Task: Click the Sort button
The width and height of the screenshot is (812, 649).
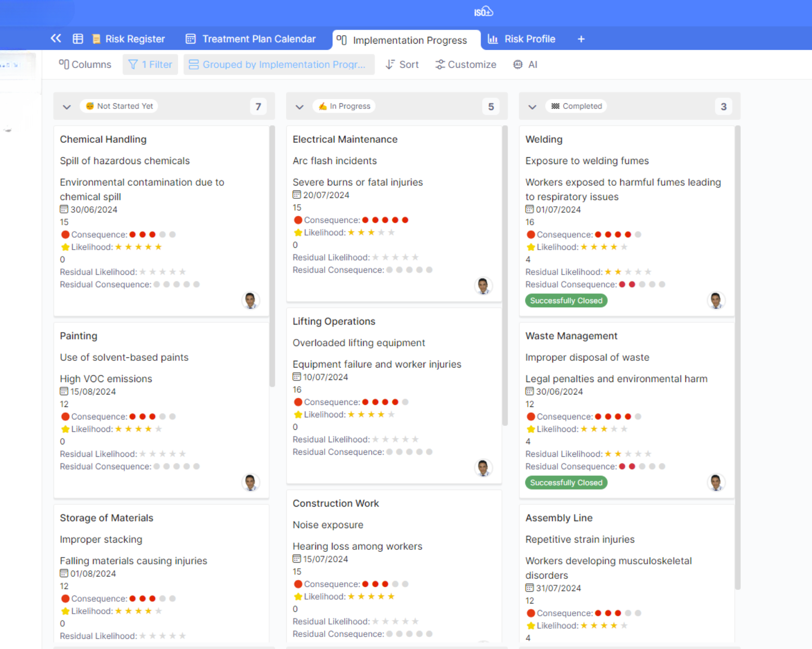Action: coord(402,64)
